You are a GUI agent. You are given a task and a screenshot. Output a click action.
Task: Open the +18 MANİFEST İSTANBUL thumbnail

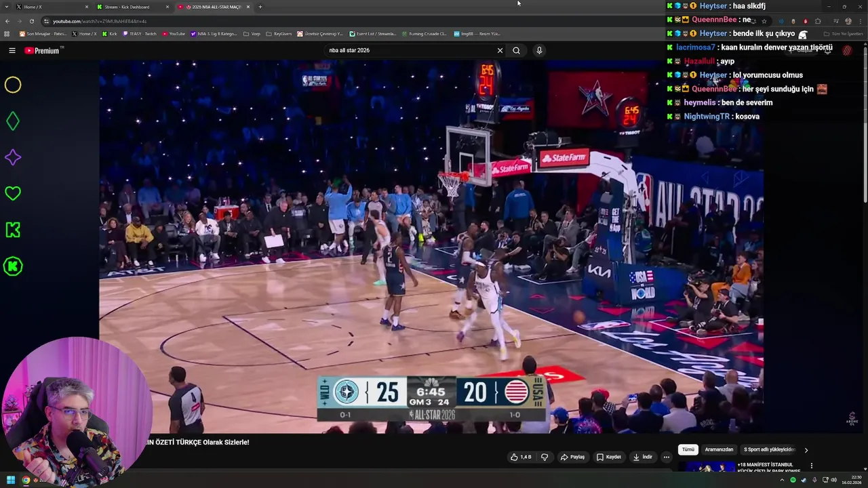coord(707,467)
